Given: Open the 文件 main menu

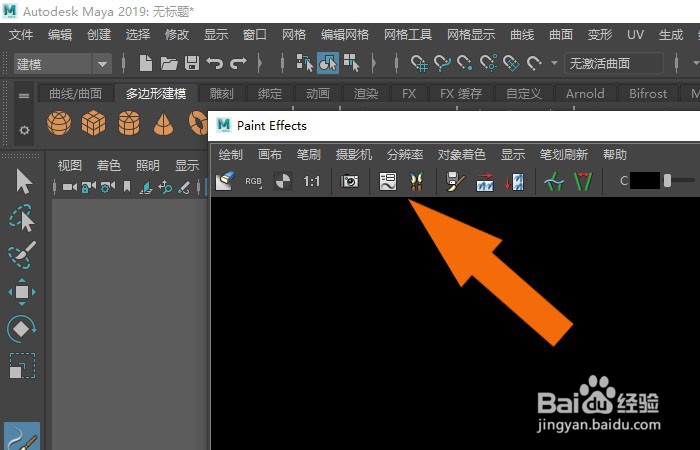Looking at the screenshot, I should tap(21, 34).
